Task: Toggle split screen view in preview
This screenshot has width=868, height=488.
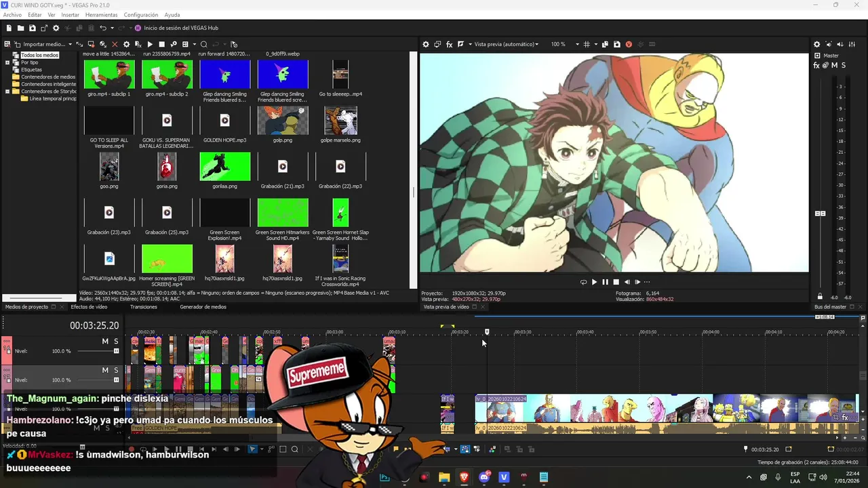Action: click(460, 44)
